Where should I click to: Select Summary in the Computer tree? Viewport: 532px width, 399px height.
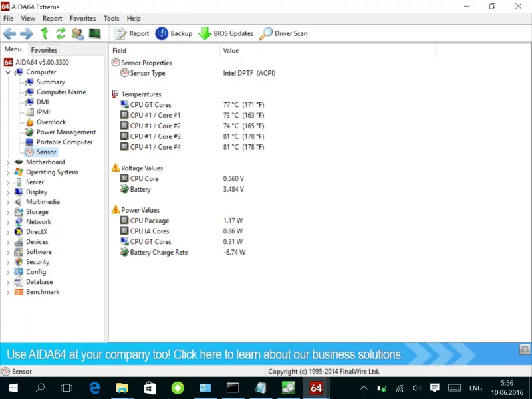tap(51, 82)
